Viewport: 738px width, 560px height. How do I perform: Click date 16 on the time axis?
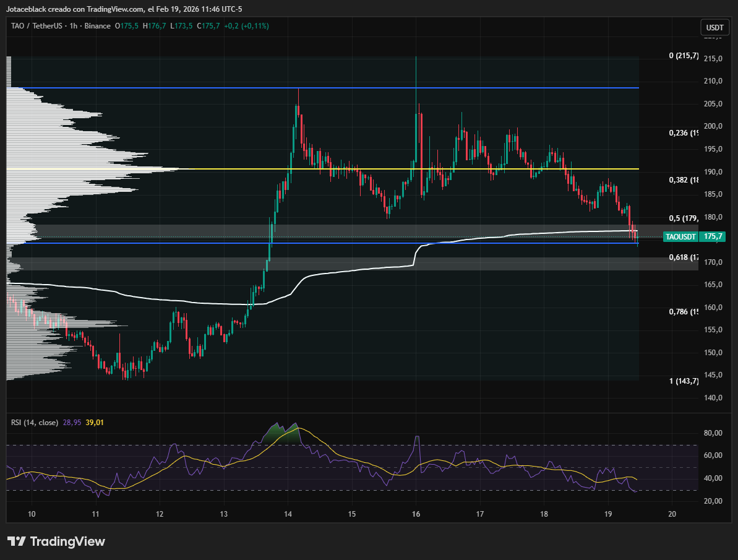pos(416,514)
